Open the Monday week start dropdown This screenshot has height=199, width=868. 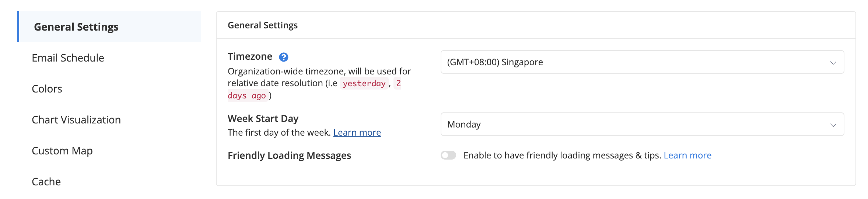[x=642, y=124]
